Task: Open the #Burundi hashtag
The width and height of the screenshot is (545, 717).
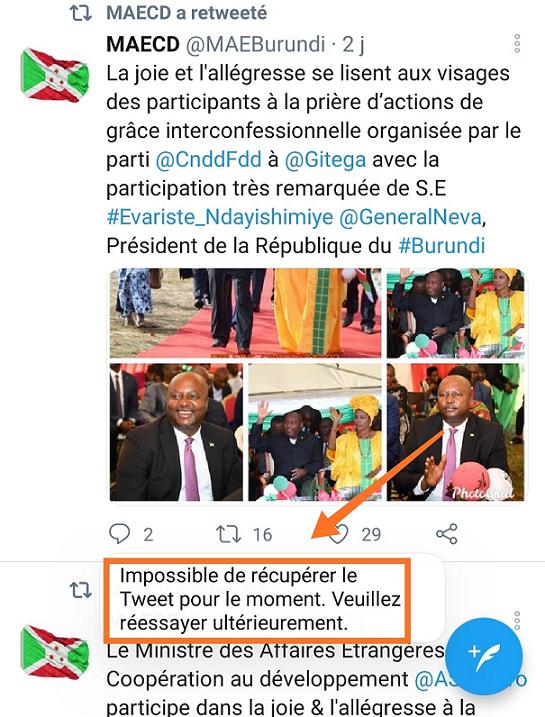Action: (441, 246)
